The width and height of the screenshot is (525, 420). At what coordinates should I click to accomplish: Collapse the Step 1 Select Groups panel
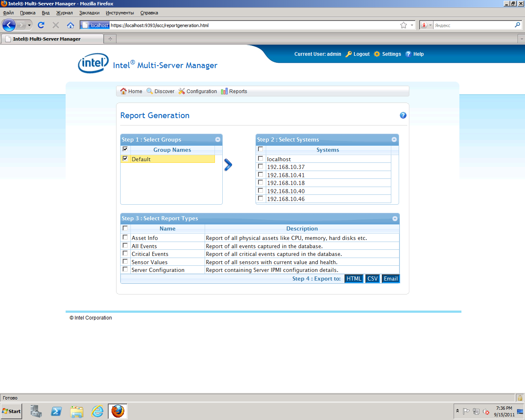click(x=218, y=140)
